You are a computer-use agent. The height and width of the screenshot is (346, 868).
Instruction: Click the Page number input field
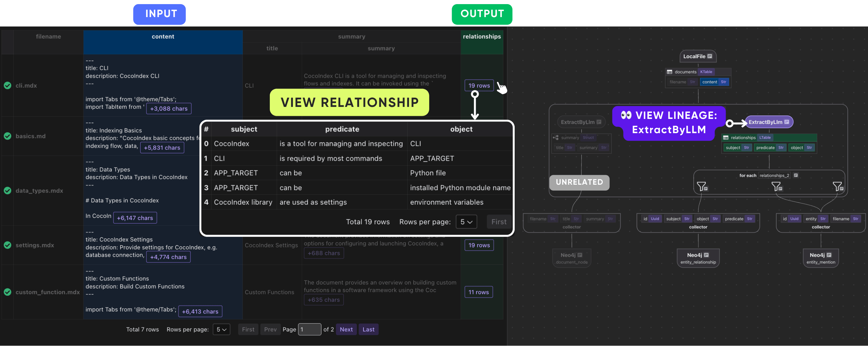pyautogui.click(x=310, y=330)
